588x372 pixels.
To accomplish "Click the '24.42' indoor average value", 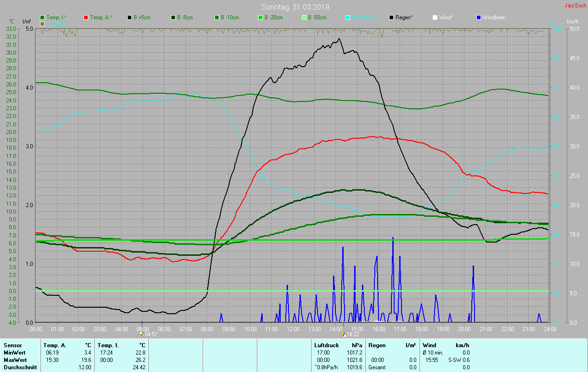I will point(139,367).
